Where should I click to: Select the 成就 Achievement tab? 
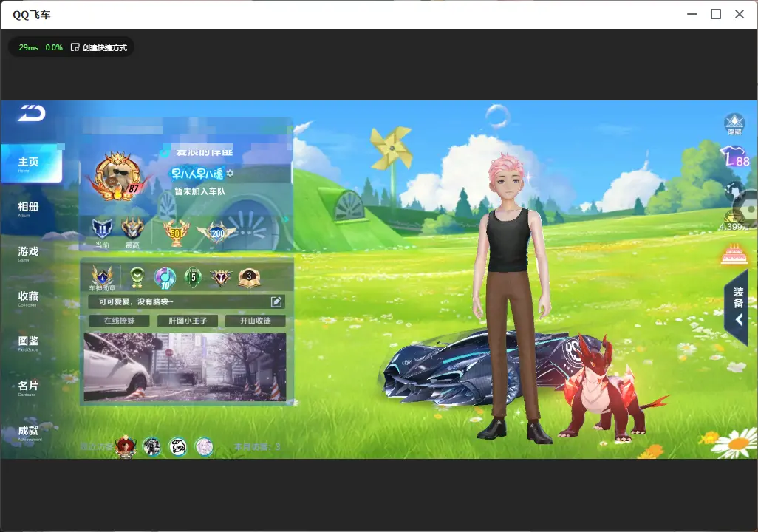28,432
